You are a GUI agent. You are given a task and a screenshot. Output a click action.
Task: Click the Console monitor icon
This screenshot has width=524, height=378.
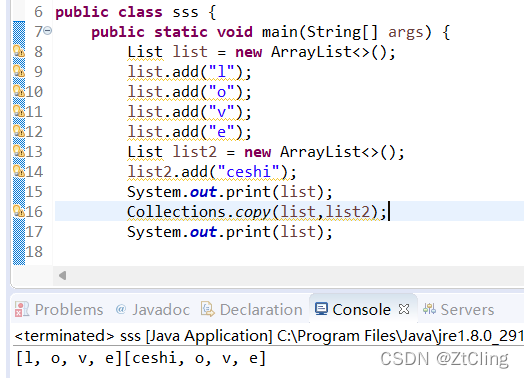tap(321, 309)
